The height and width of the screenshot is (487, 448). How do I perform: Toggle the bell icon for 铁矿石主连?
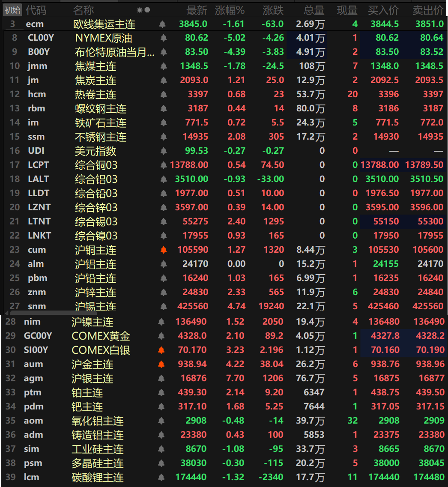[164, 122]
